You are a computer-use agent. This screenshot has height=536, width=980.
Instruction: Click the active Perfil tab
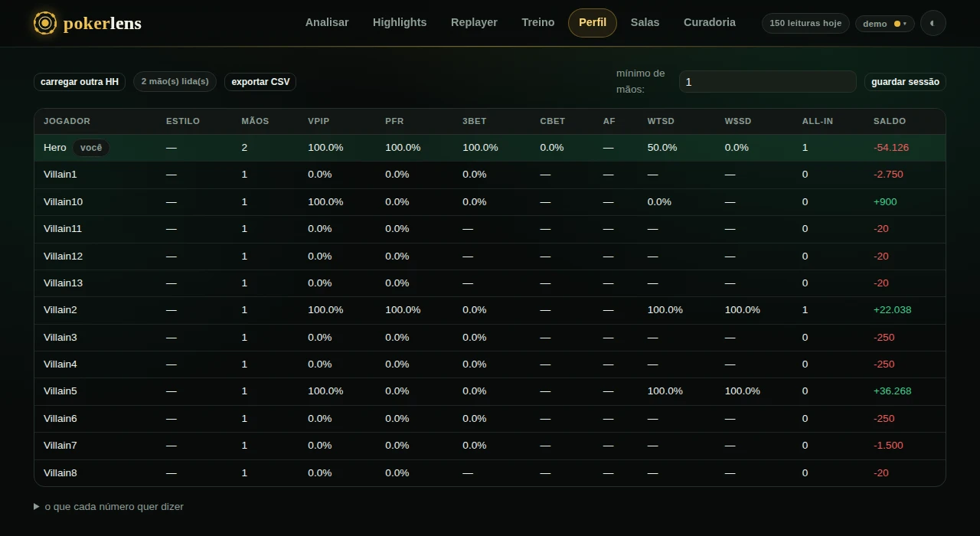click(593, 23)
